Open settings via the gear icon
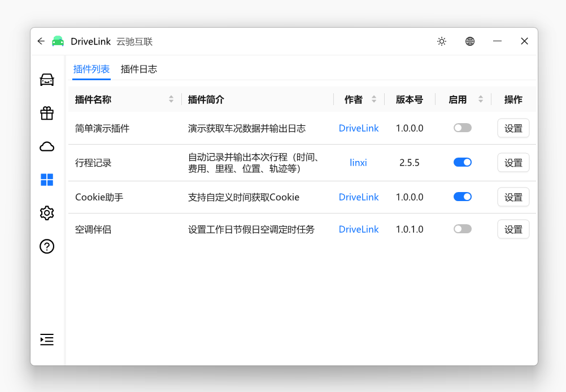This screenshot has width=566, height=392. pos(47,213)
